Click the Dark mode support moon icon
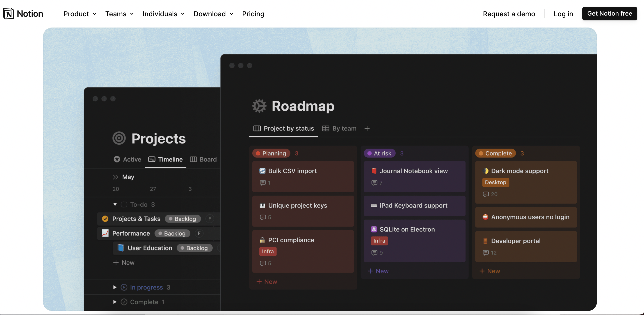The width and height of the screenshot is (644, 315). tap(486, 171)
